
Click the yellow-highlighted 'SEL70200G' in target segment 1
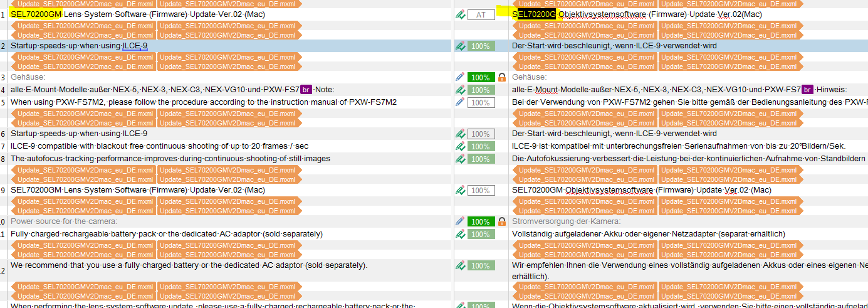click(533, 14)
